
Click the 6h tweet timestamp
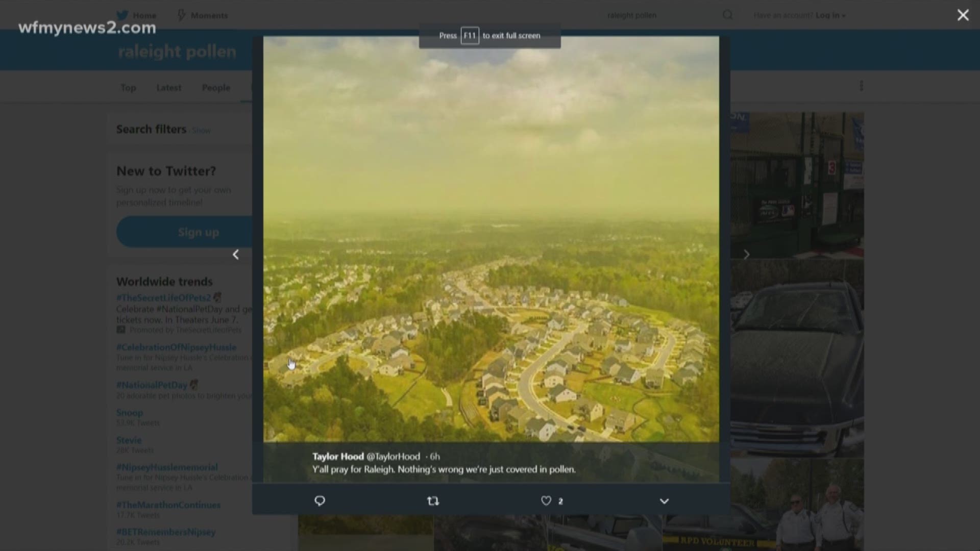434,457
